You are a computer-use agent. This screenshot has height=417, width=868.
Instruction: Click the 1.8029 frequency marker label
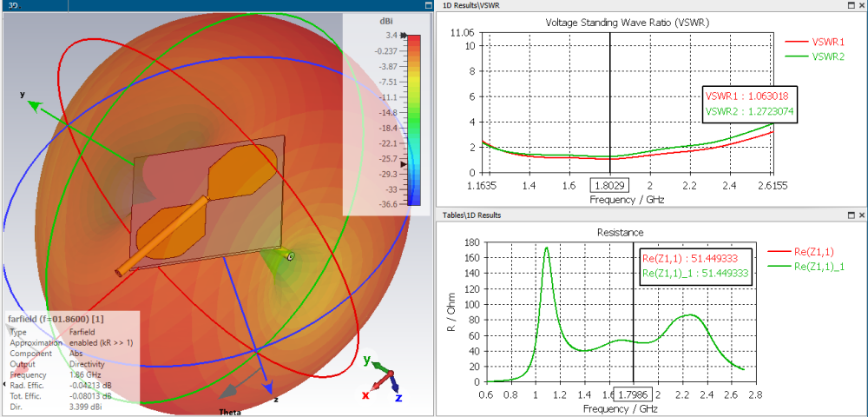tap(610, 185)
